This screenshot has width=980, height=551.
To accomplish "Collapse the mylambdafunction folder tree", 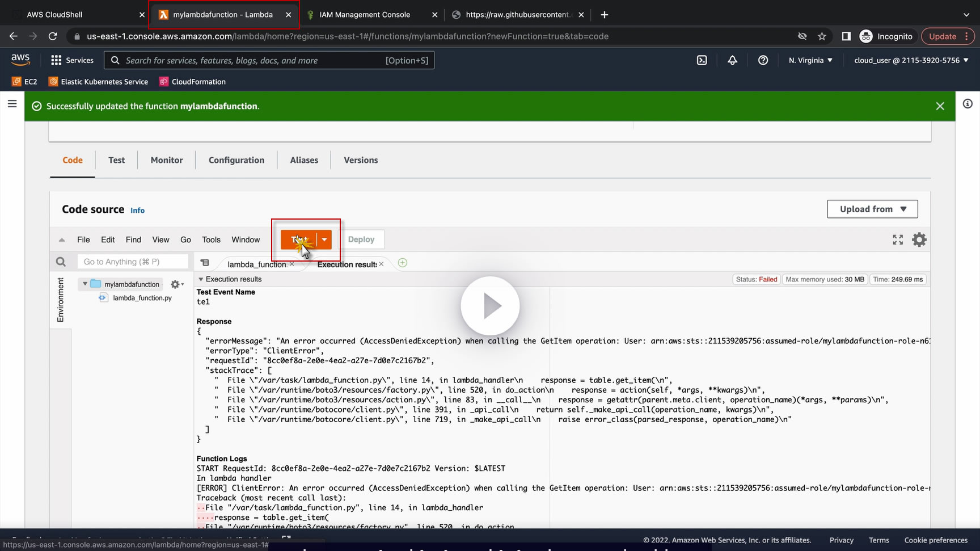I will [85, 284].
